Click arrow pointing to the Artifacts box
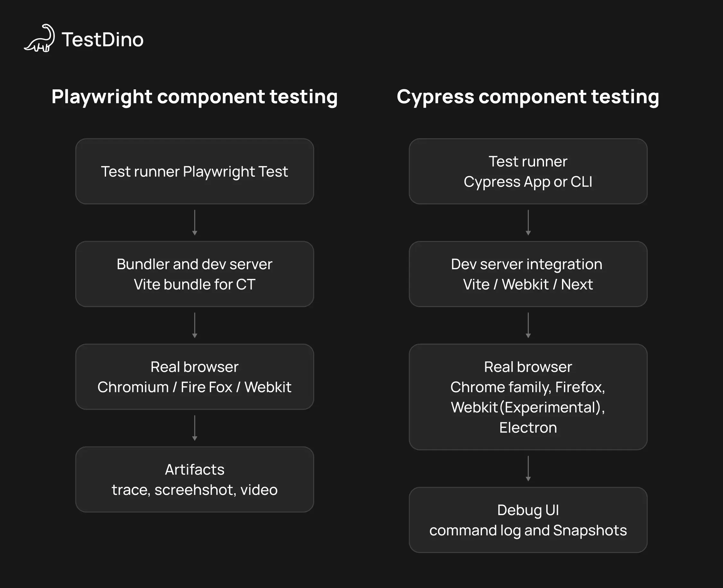Screen dimensions: 723x588 [x=195, y=428]
